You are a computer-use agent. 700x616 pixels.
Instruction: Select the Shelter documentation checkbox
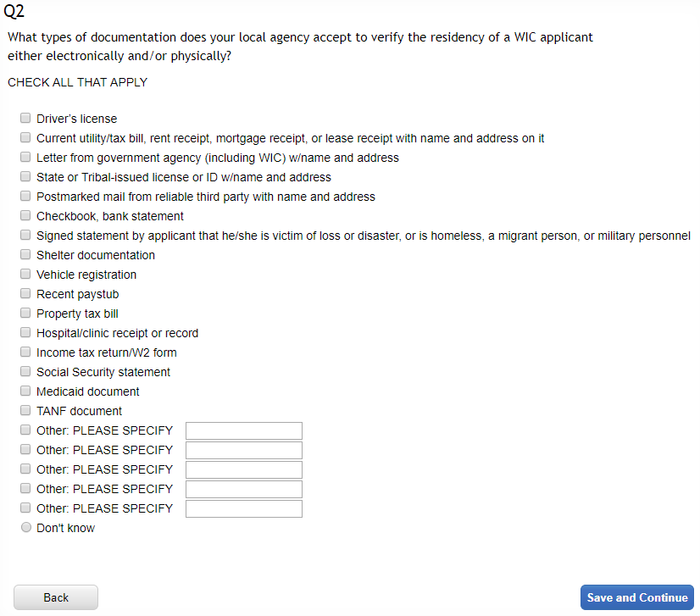pos(25,255)
